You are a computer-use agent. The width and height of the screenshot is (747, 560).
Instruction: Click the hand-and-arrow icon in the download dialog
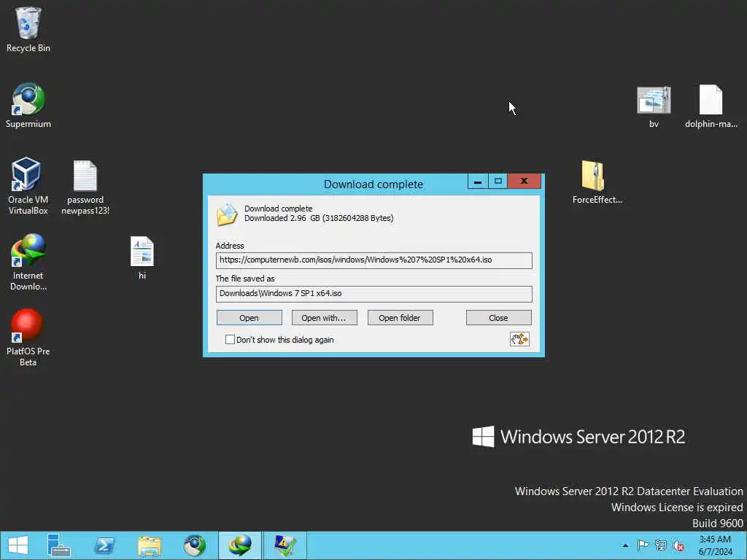click(519, 339)
